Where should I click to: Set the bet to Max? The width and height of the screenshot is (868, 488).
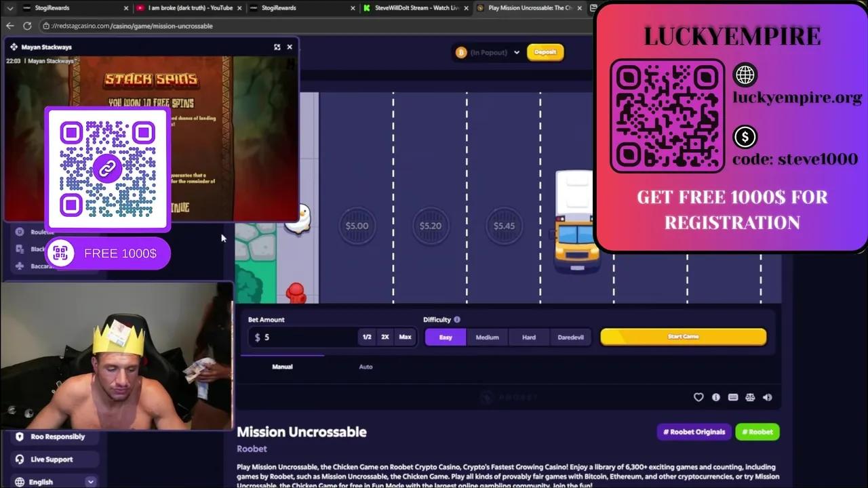[x=405, y=337]
